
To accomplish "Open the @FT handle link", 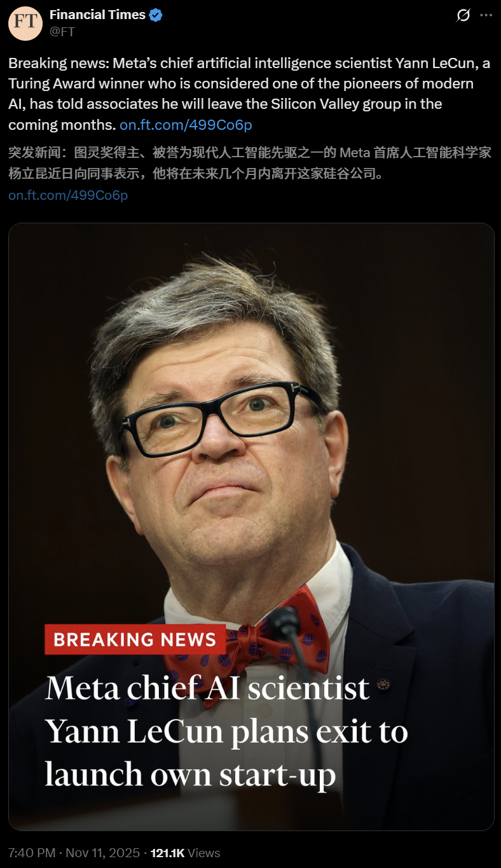I will [62, 31].
